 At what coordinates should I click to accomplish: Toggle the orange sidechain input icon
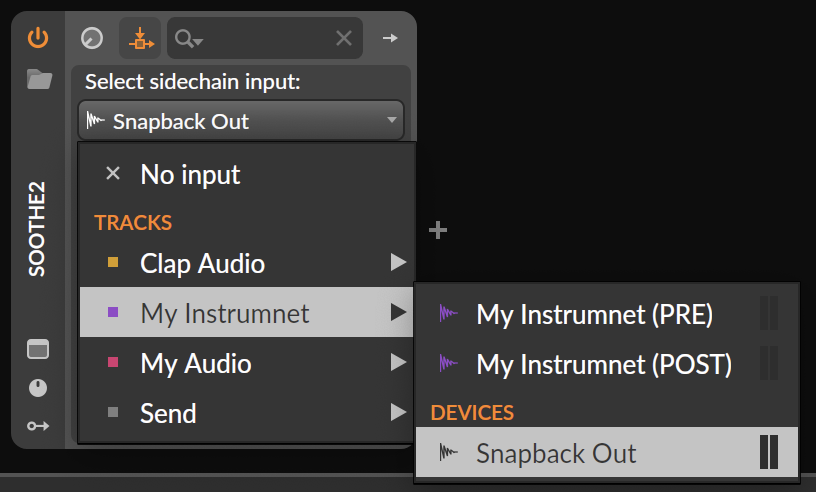pyautogui.click(x=140, y=39)
